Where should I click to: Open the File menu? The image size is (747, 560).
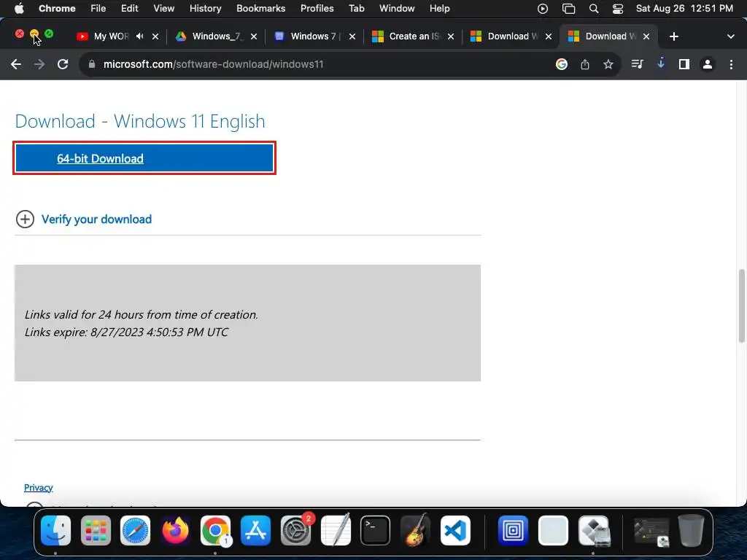[98, 8]
